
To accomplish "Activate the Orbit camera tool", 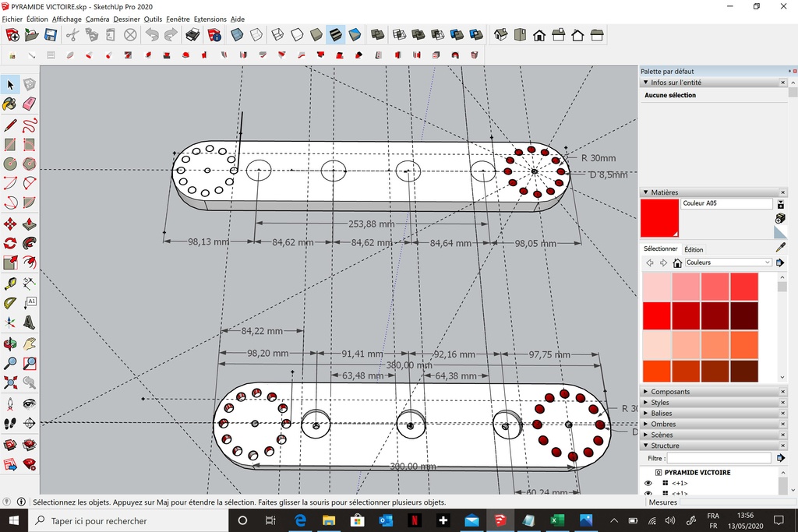I will coord(10,344).
